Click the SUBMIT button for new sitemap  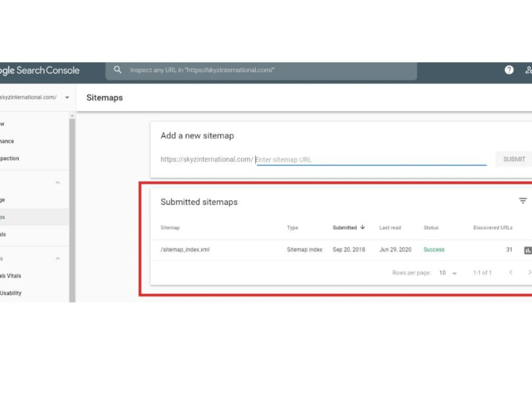pos(514,160)
